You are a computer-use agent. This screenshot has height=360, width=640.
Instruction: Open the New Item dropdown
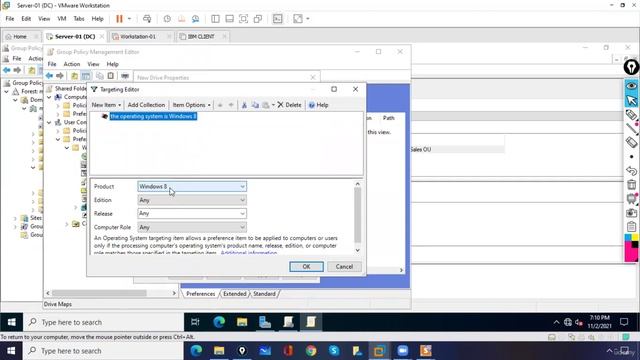pos(106,105)
